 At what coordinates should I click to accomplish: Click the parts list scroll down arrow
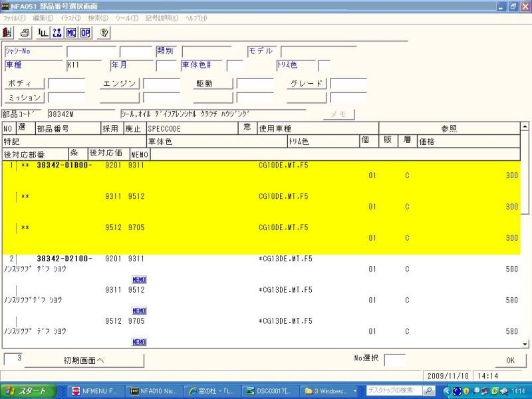(525, 344)
